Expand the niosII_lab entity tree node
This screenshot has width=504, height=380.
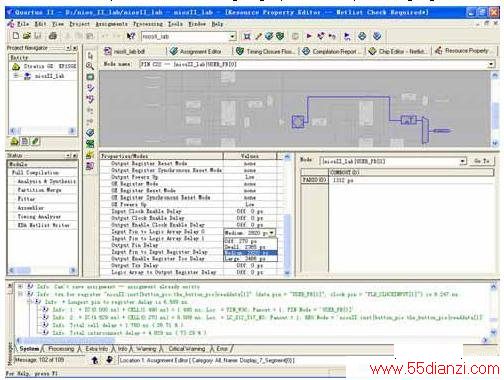click(15, 76)
